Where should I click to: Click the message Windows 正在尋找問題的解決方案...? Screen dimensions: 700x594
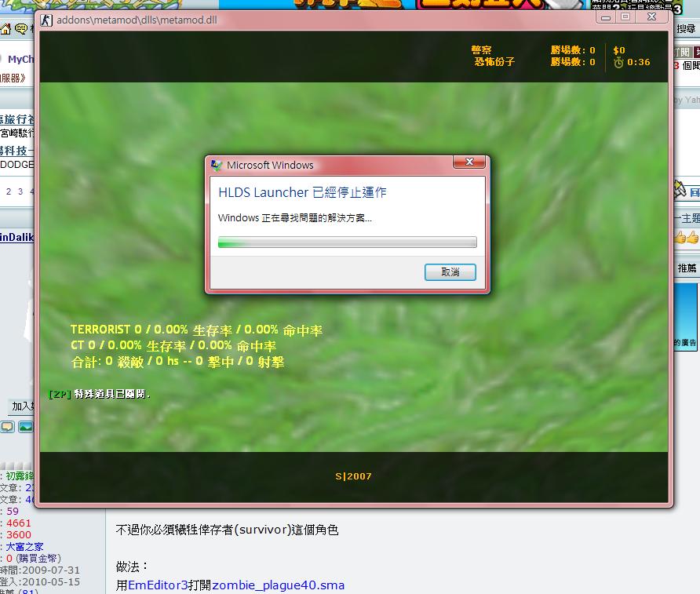pyautogui.click(x=294, y=218)
